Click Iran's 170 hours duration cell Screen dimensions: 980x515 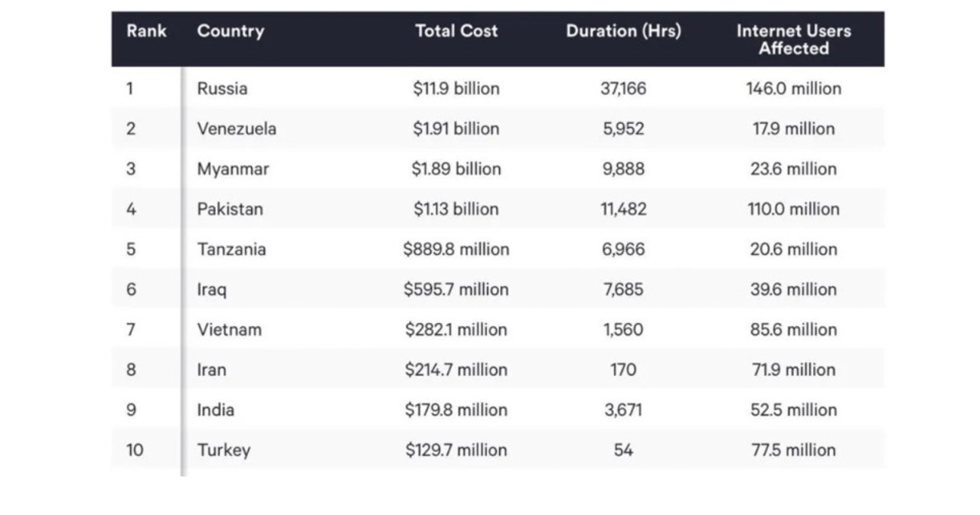click(623, 370)
